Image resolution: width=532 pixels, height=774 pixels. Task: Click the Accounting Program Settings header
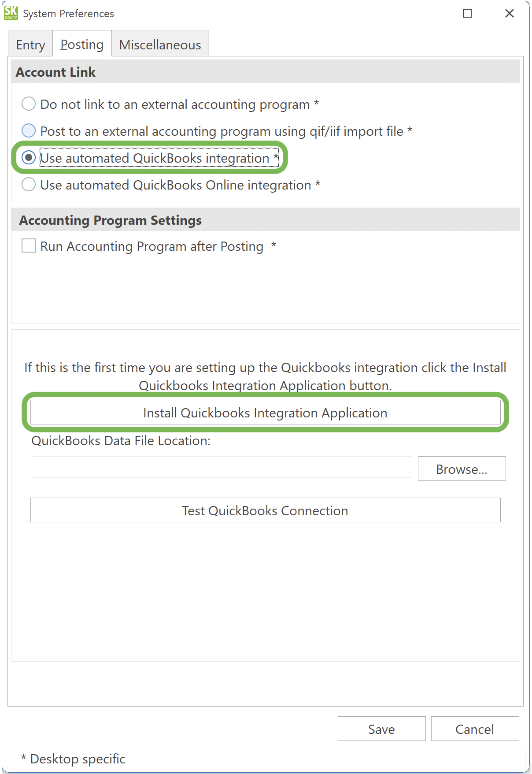[x=110, y=220]
